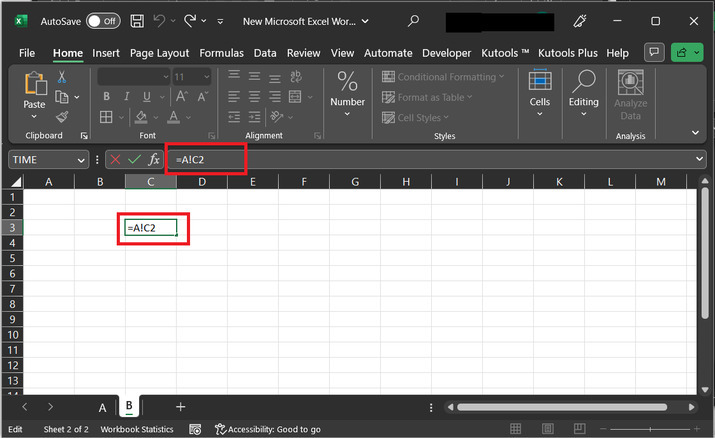
Task: Open the File menu
Action: coord(26,53)
